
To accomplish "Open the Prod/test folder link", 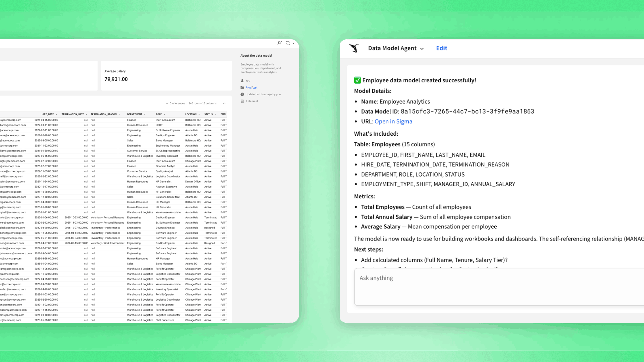I will point(251,87).
